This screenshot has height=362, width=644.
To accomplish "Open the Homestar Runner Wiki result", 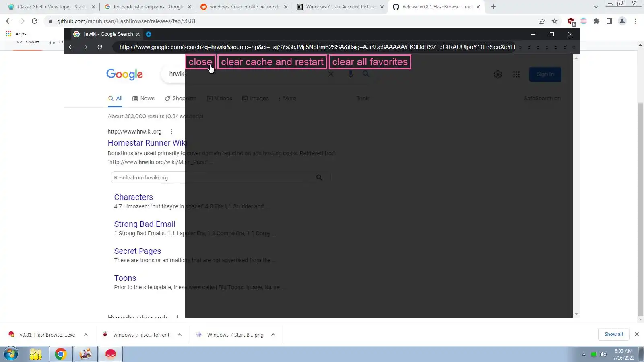I will 147,143.
